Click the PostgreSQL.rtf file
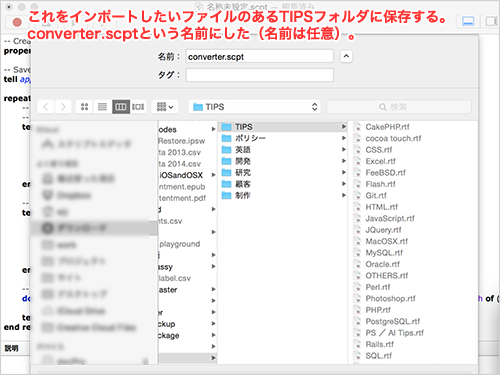Screen dimensions: 500x375 click(x=393, y=321)
